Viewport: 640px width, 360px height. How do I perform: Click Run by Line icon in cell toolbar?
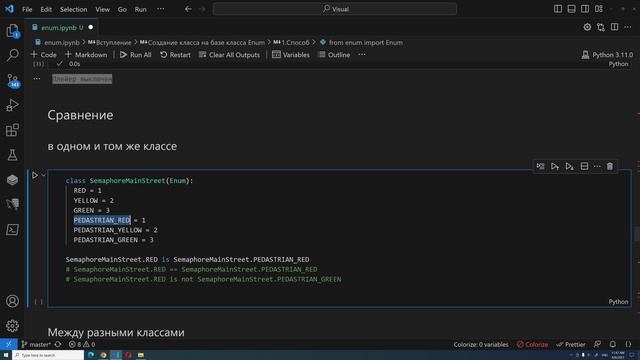click(540, 167)
